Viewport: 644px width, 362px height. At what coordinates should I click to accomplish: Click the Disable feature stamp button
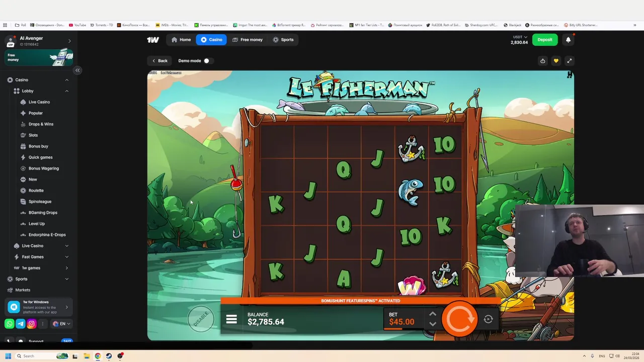201,319
